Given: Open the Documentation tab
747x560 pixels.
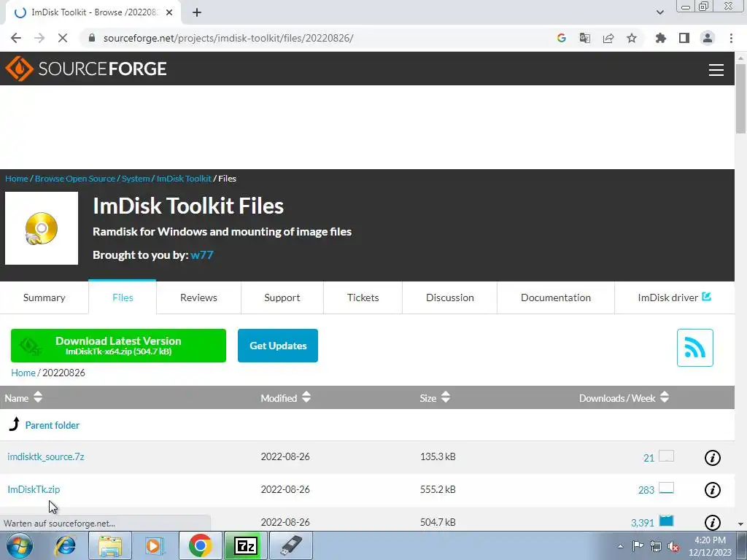Looking at the screenshot, I should tap(555, 297).
